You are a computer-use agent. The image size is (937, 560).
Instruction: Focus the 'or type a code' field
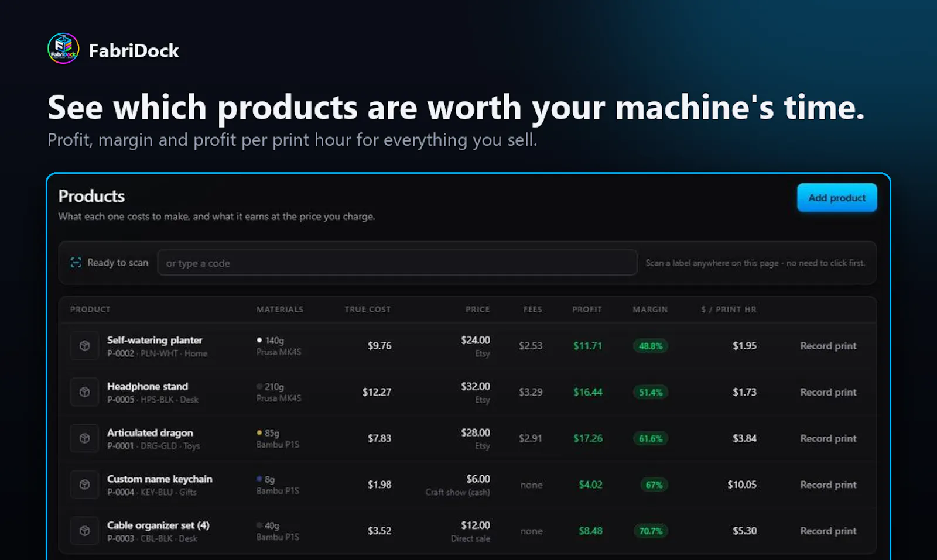(397, 263)
